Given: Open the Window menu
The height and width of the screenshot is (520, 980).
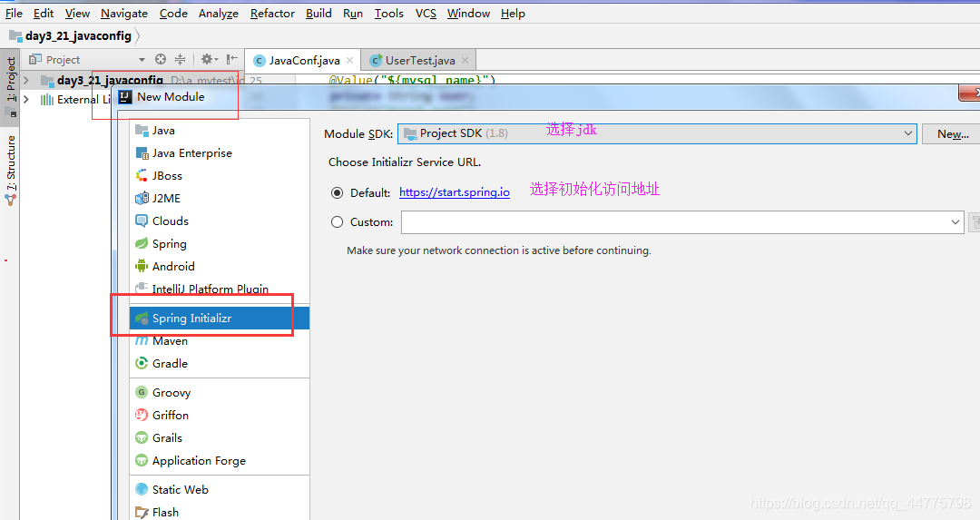Looking at the screenshot, I should click(x=468, y=13).
